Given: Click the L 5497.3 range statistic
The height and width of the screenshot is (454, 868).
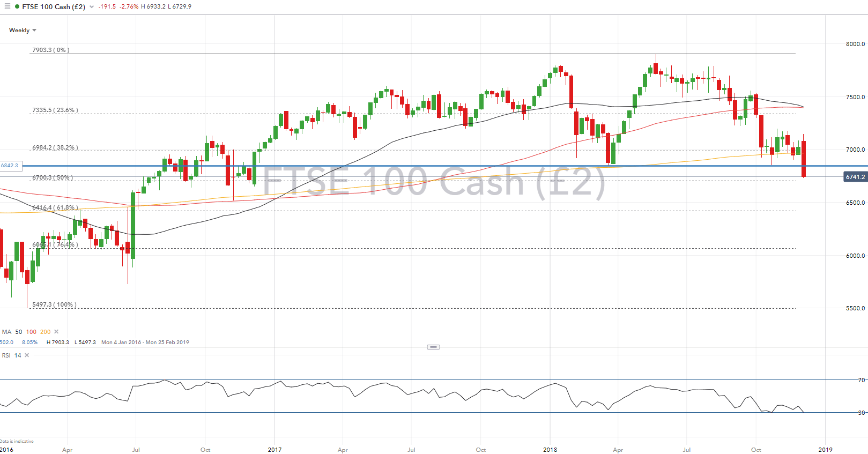Looking at the screenshot, I should [85, 342].
